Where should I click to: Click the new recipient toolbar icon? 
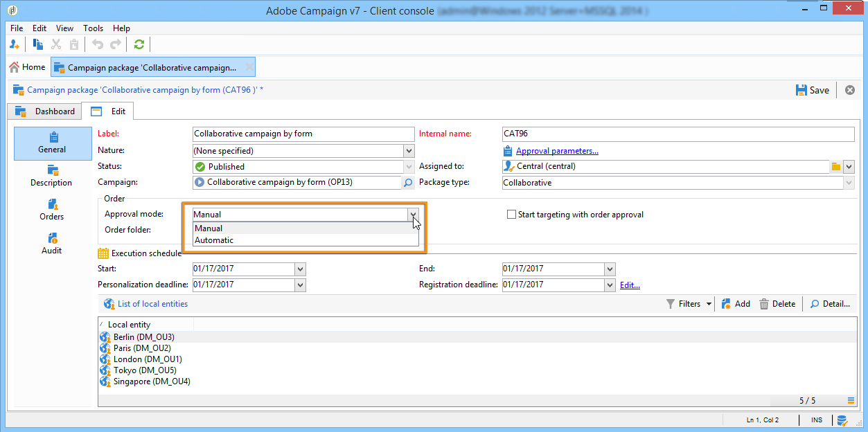(x=15, y=44)
